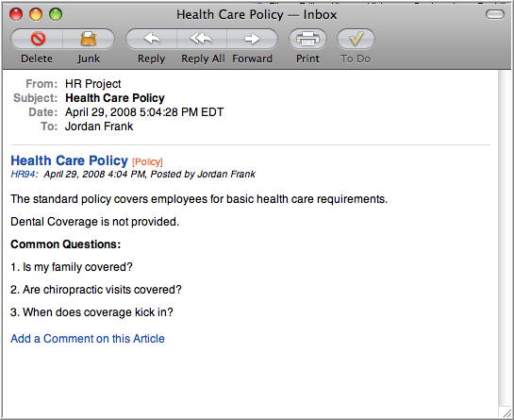Screen dimensions: 514x420
Task: Click the Print printer icon
Action: pyautogui.click(x=307, y=39)
